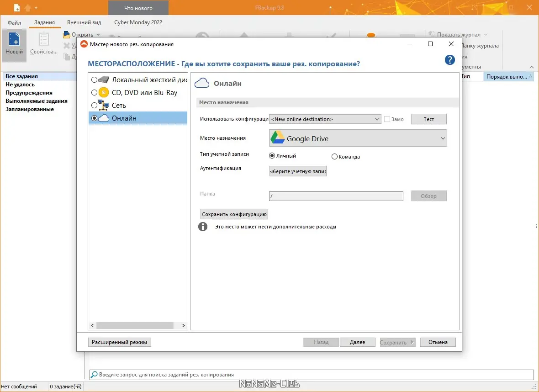Screen dimensions: 539x392
Task: Open the Google Drive destination dropdown
Action: [358, 138]
